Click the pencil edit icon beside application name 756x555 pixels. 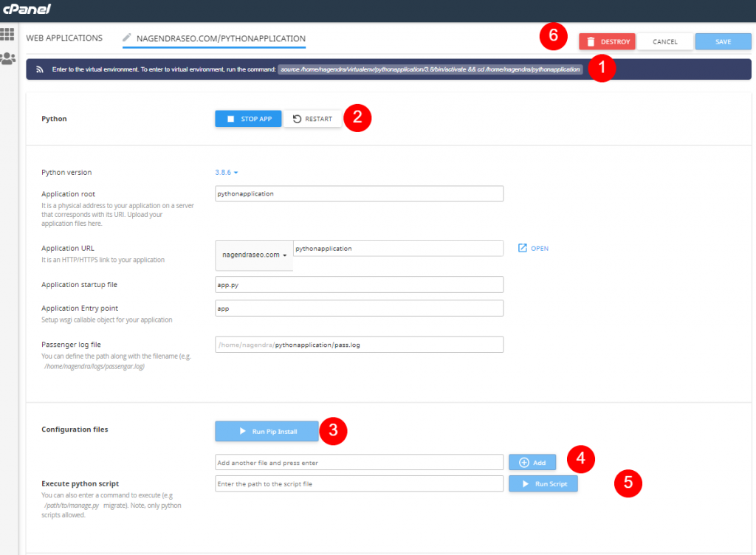127,38
